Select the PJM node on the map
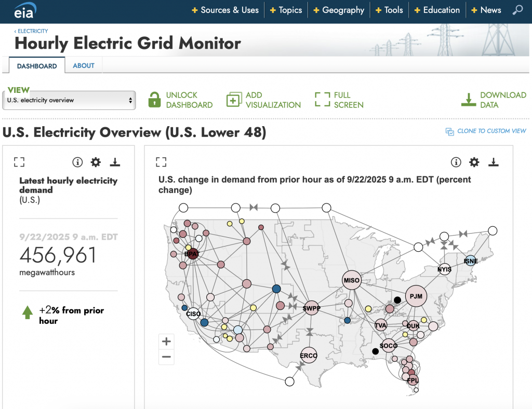Screen dimensions: 532x409 pyautogui.click(x=416, y=296)
